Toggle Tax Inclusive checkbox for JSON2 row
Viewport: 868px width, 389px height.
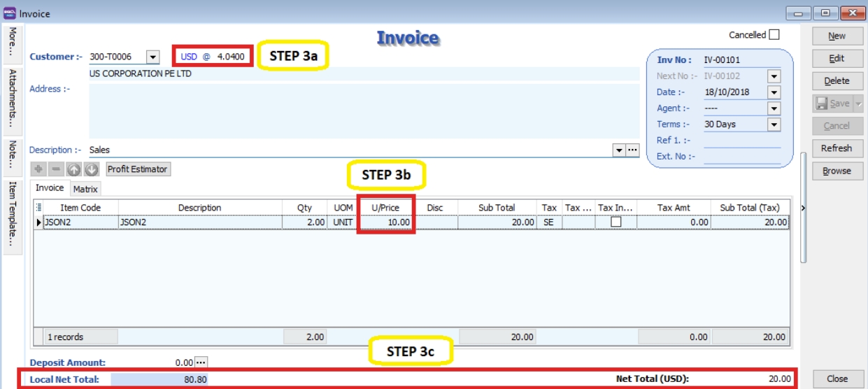click(x=616, y=222)
